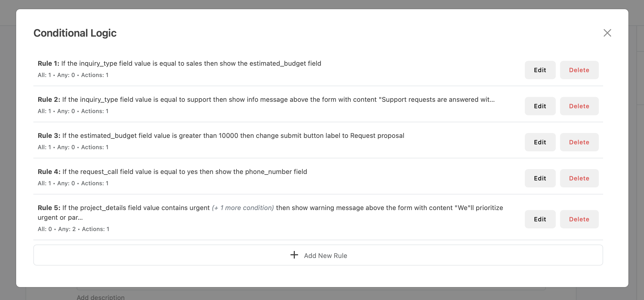Edit Rule 1 for inquiry_type sales

click(540, 70)
